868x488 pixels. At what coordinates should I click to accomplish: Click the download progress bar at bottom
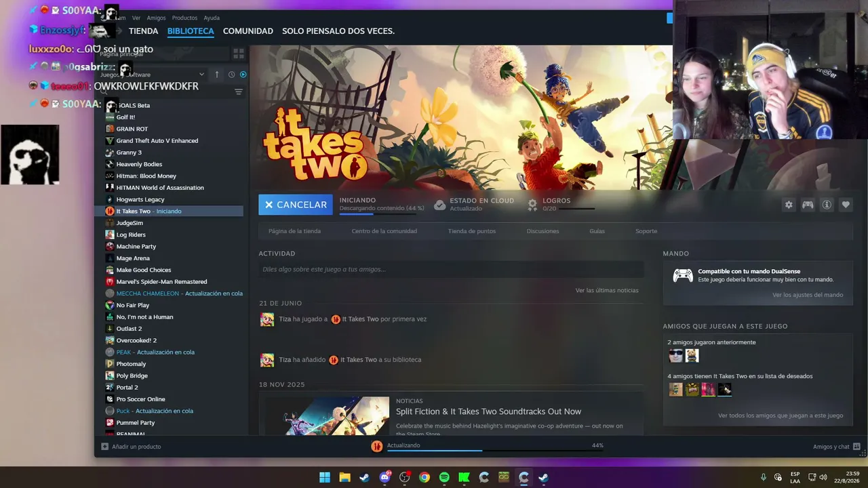pyautogui.click(x=495, y=450)
